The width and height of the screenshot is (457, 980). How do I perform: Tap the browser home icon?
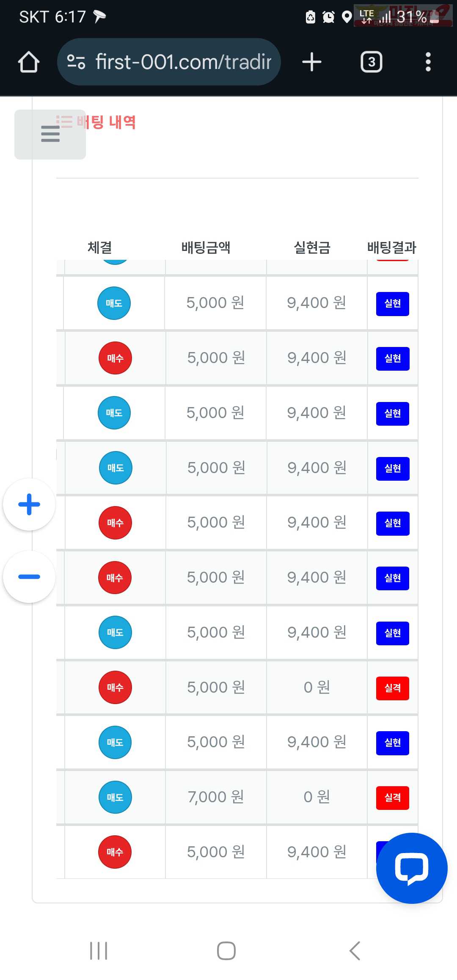[29, 62]
